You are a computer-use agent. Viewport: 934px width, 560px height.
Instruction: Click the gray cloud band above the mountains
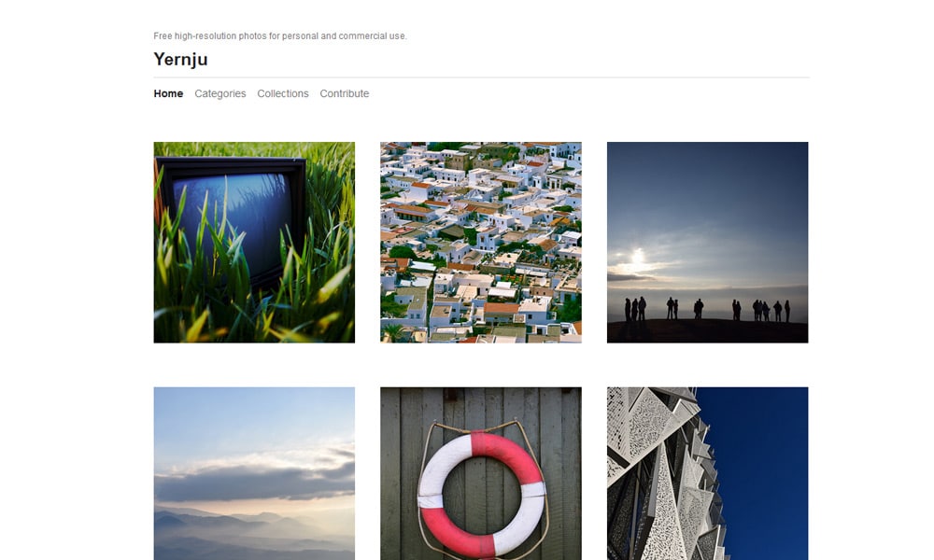click(254, 480)
